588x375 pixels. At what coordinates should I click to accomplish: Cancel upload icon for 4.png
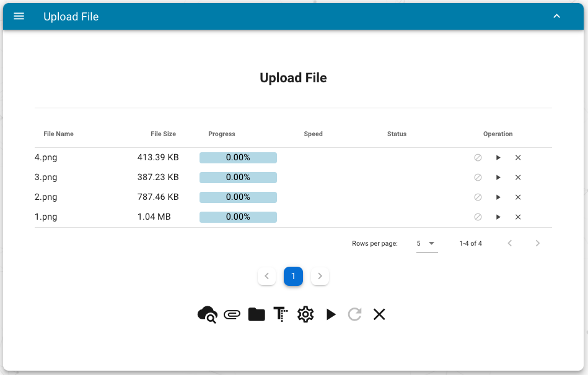[478, 158]
